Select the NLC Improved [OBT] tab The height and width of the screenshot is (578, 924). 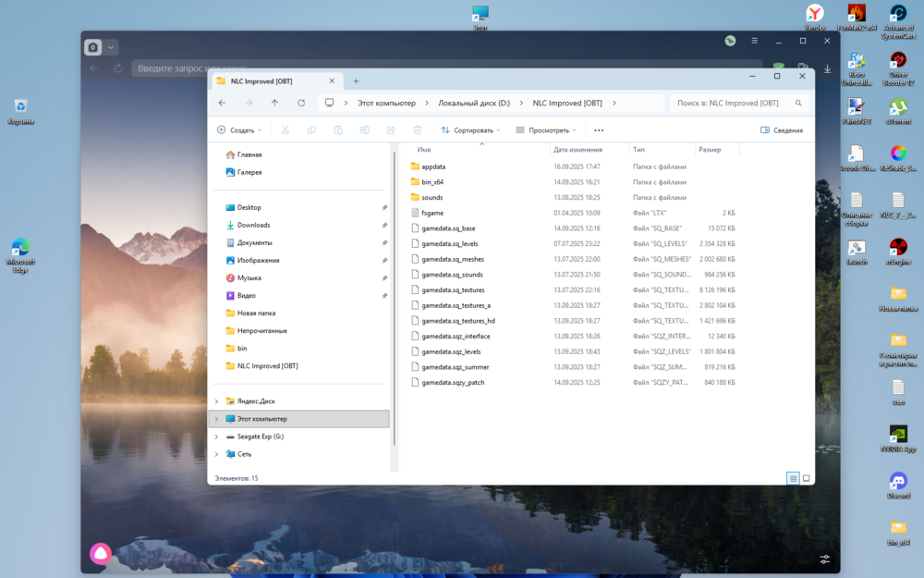pos(261,80)
